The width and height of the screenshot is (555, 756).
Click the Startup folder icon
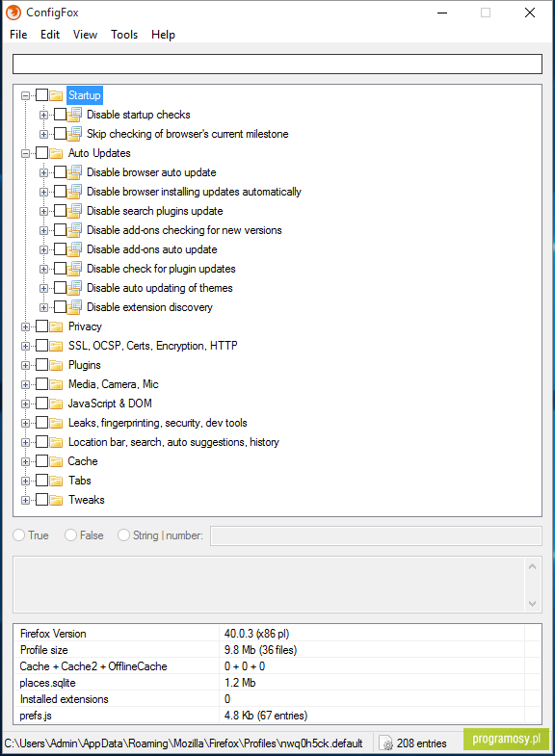pos(57,95)
